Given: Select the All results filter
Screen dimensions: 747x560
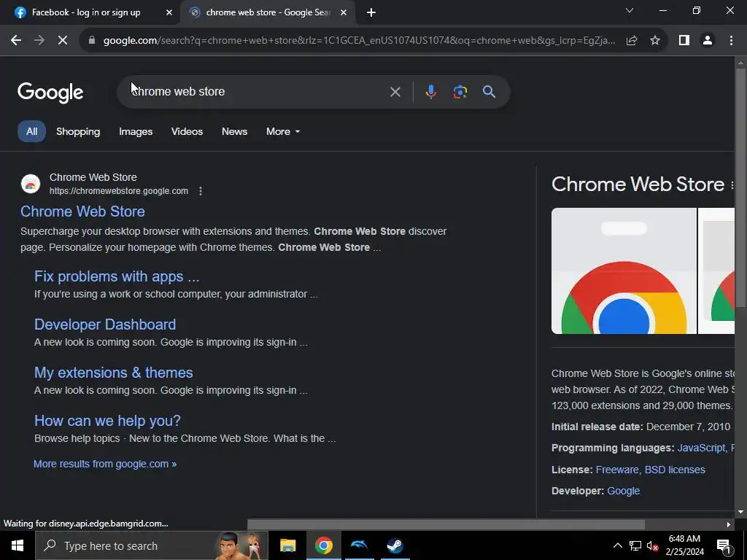Looking at the screenshot, I should pos(31,131).
